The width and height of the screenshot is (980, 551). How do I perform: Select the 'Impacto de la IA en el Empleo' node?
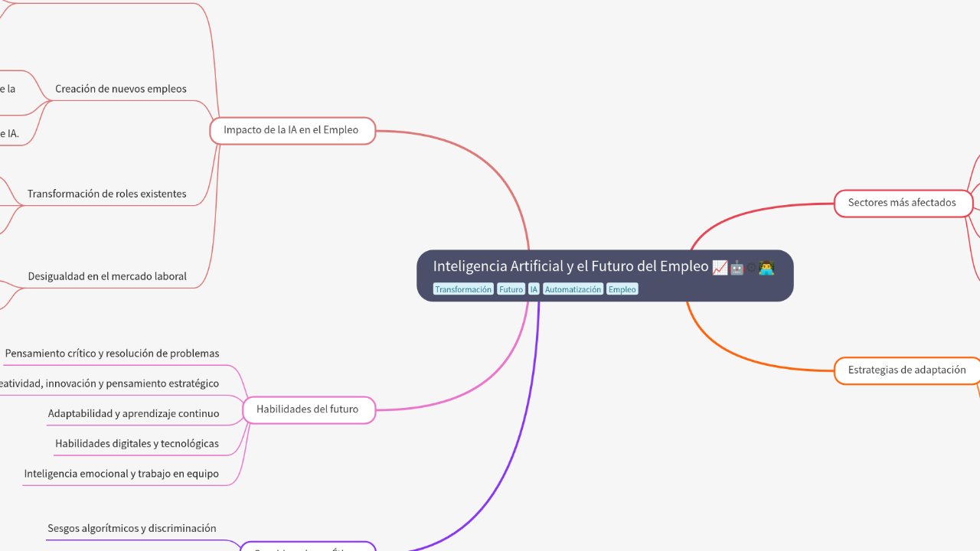click(292, 131)
